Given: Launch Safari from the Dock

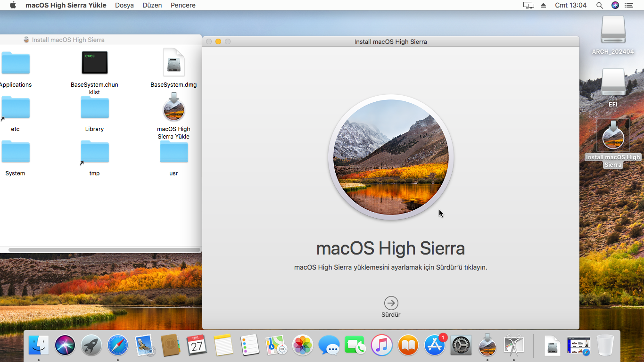Looking at the screenshot, I should 117,346.
